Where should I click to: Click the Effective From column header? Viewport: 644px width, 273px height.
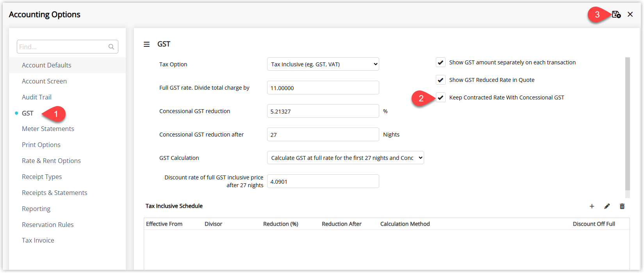pyautogui.click(x=164, y=224)
